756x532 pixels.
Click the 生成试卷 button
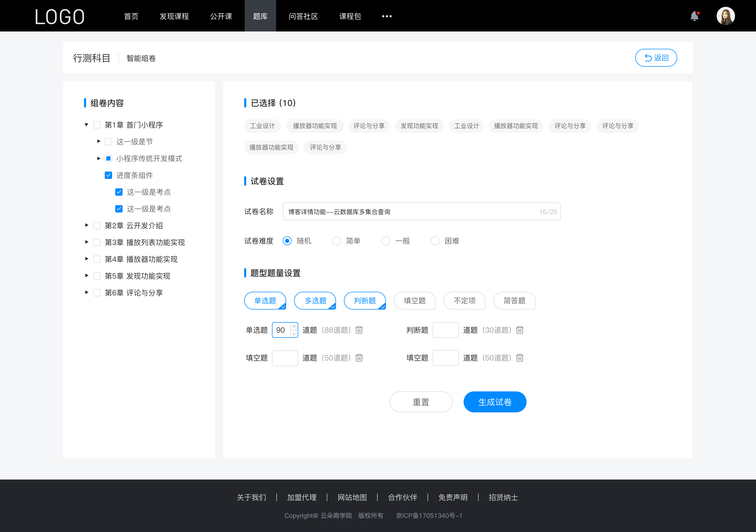point(494,402)
